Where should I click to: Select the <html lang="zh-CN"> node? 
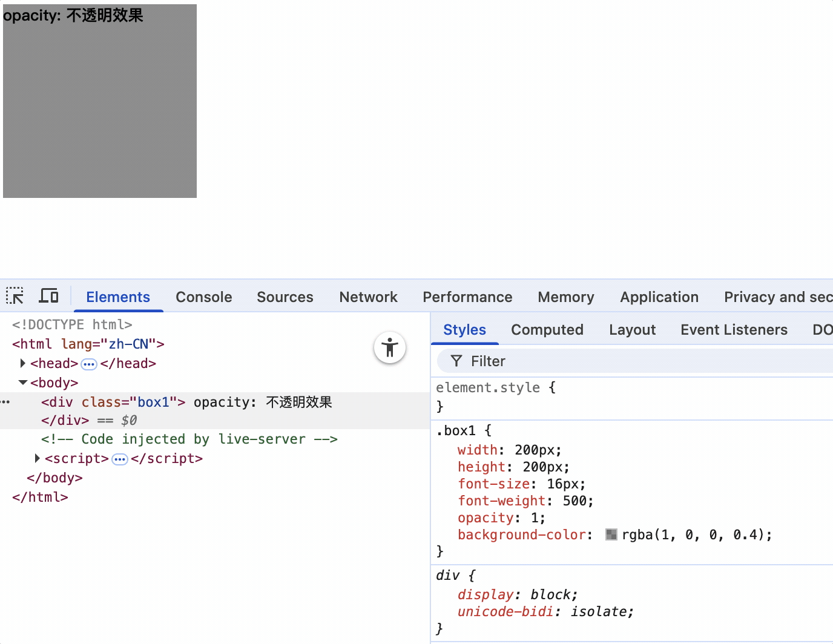coord(88,344)
